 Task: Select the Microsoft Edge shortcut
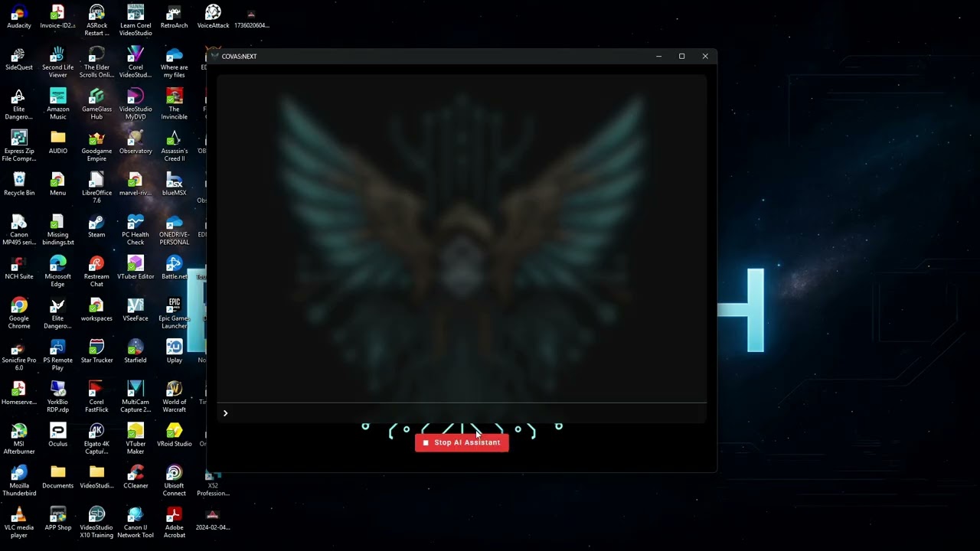pyautogui.click(x=57, y=272)
